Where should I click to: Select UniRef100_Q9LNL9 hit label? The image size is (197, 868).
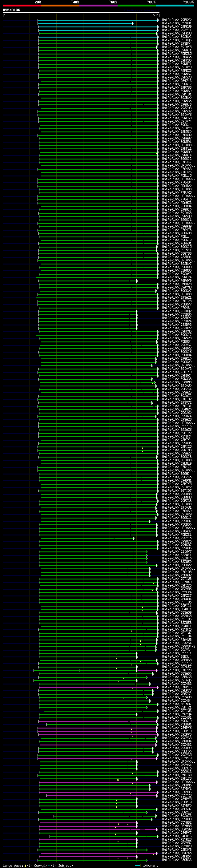[177, 464]
